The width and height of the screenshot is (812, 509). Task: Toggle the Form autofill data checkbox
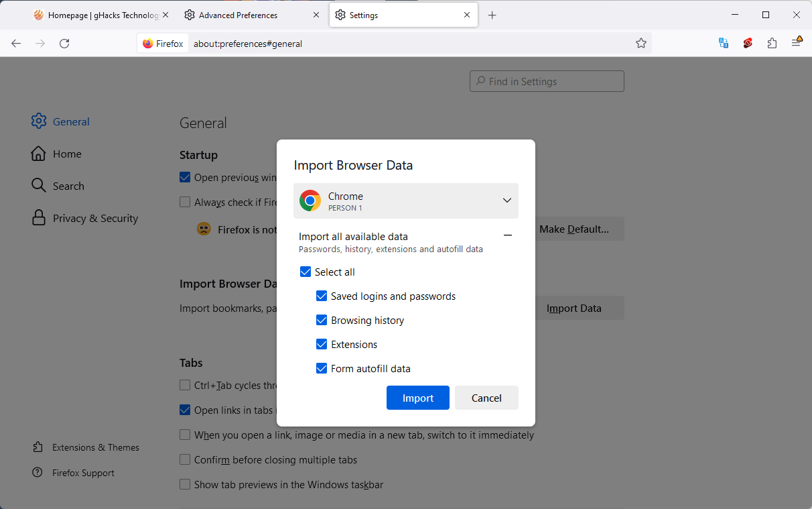click(x=322, y=369)
